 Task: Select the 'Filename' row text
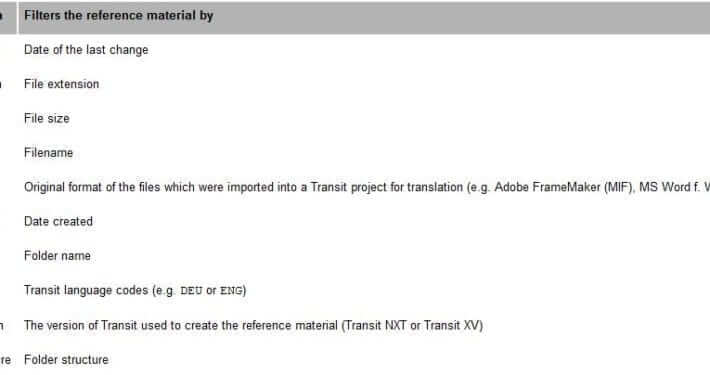[x=48, y=153]
